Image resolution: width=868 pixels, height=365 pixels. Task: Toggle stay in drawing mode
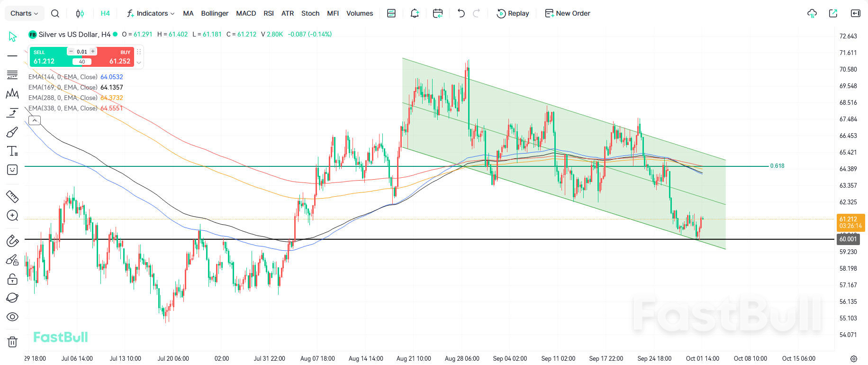click(13, 260)
